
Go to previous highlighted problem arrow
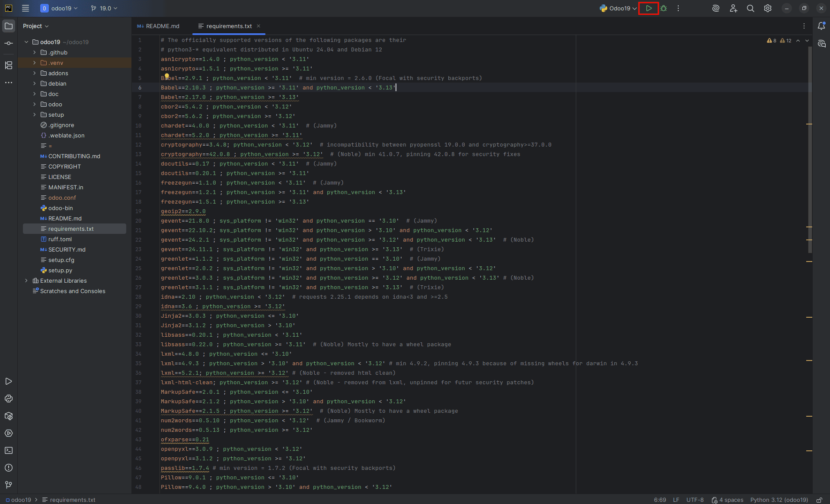pos(798,41)
